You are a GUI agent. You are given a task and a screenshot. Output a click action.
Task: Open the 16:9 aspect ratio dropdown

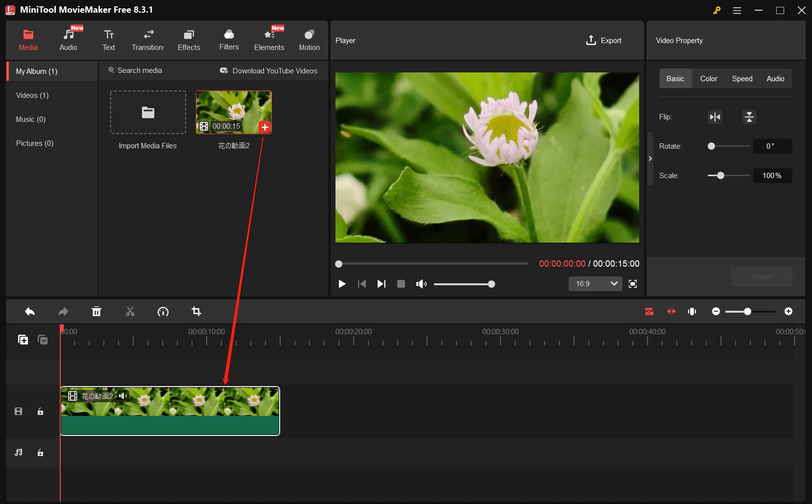click(595, 284)
